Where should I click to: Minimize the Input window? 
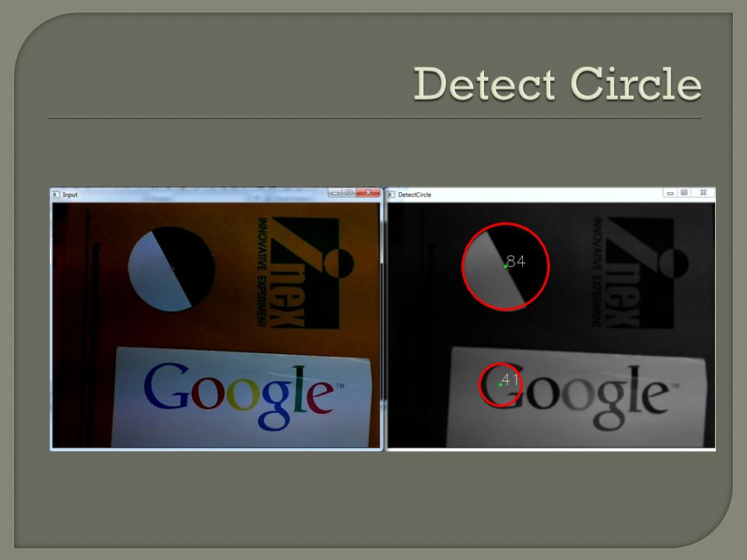pyautogui.click(x=335, y=193)
